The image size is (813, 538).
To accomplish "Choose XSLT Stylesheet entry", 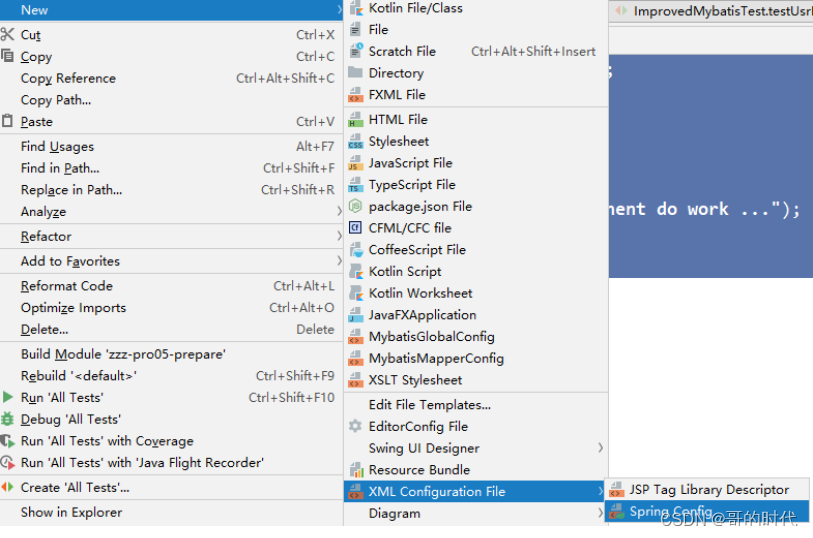I will 475,380.
